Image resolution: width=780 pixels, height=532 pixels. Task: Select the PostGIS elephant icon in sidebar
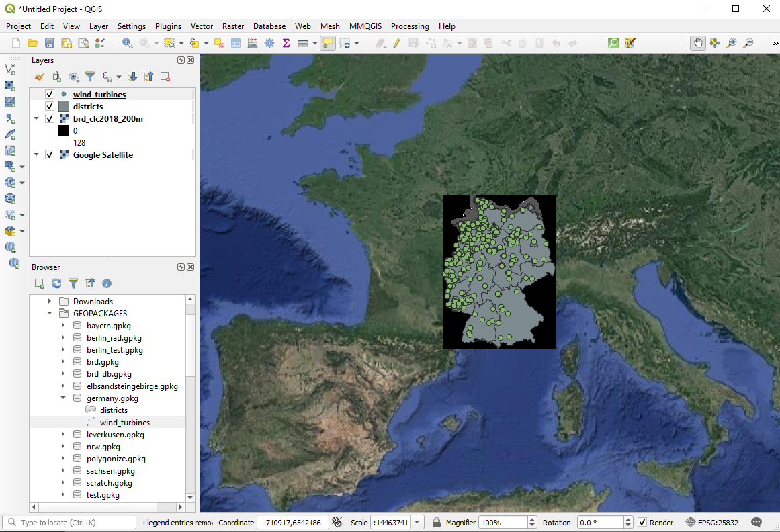pos(10,167)
